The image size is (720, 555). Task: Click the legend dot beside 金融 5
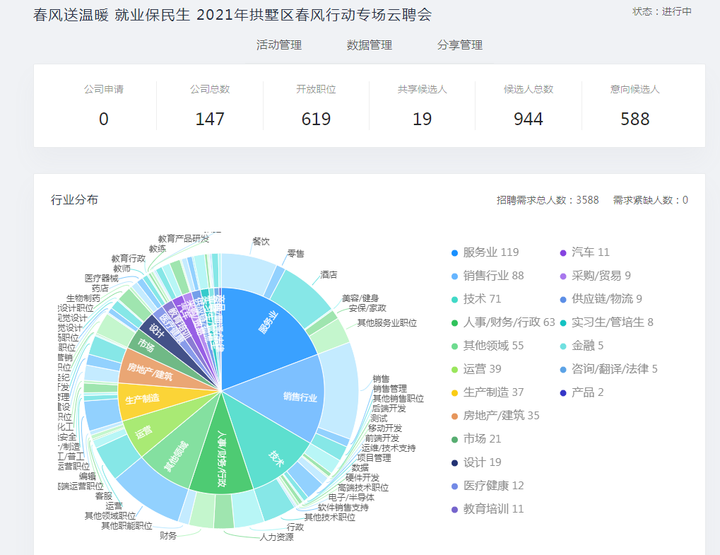click(x=563, y=345)
